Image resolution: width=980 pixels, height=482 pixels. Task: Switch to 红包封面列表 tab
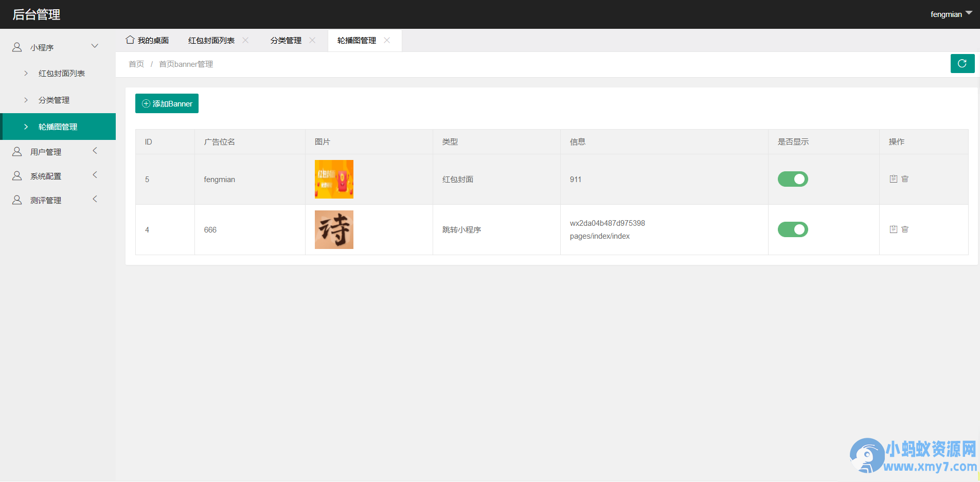211,40
